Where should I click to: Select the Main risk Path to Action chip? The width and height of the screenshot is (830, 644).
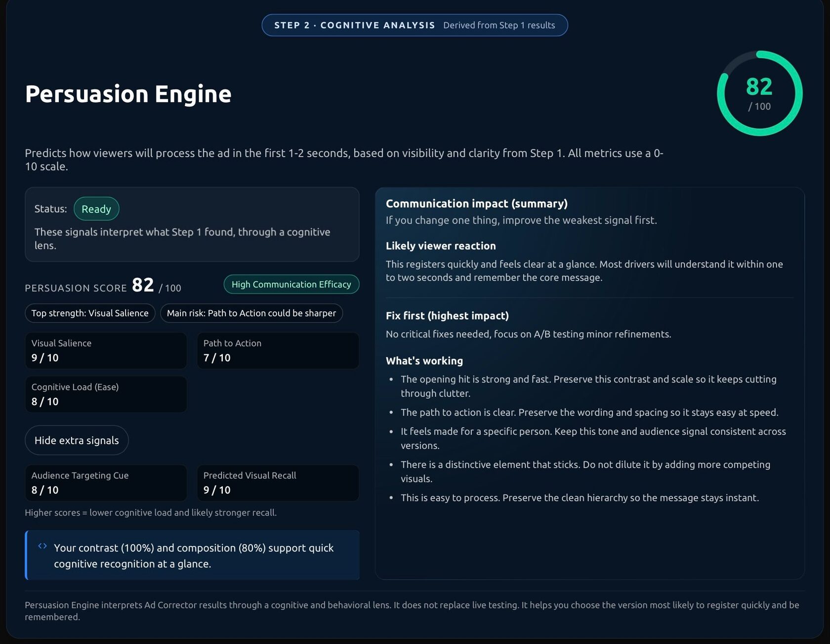[251, 313]
